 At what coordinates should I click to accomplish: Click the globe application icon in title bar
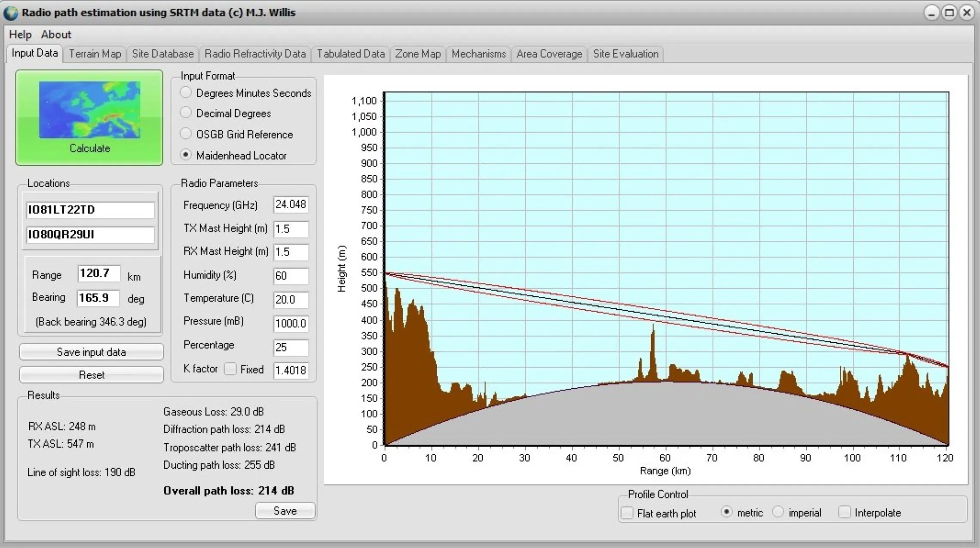point(10,13)
